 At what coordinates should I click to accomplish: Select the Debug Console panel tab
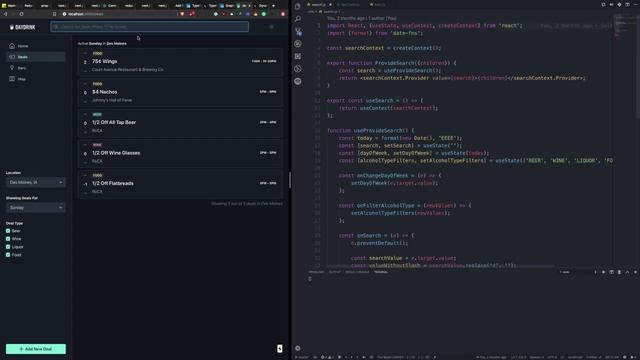pyautogui.click(x=357, y=272)
